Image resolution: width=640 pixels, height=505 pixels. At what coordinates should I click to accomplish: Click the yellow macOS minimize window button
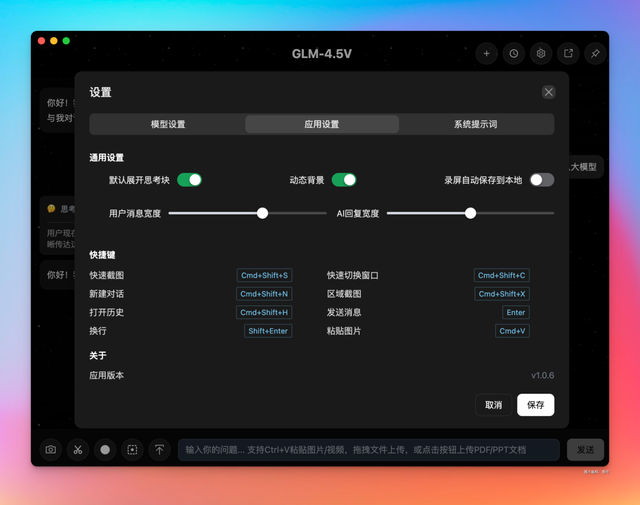53,41
